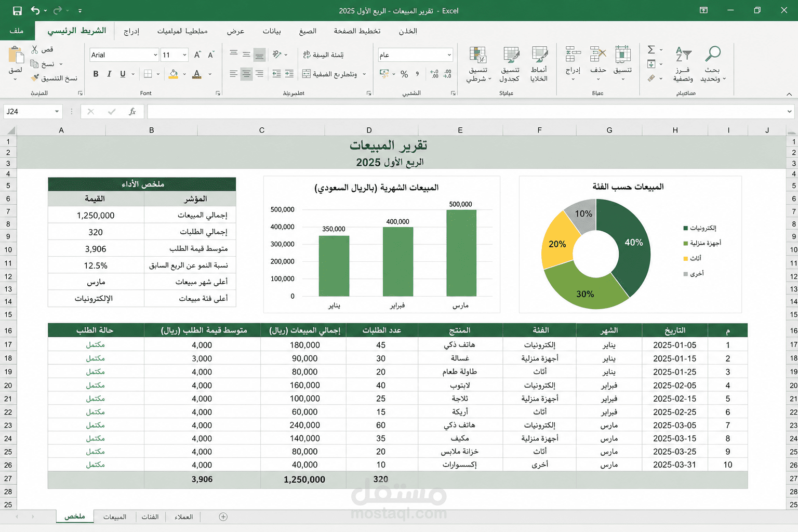Apply percent style format

pyautogui.click(x=404, y=74)
